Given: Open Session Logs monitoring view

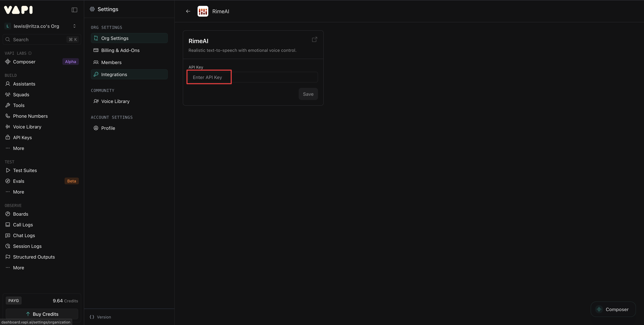Looking at the screenshot, I should pyautogui.click(x=27, y=246).
